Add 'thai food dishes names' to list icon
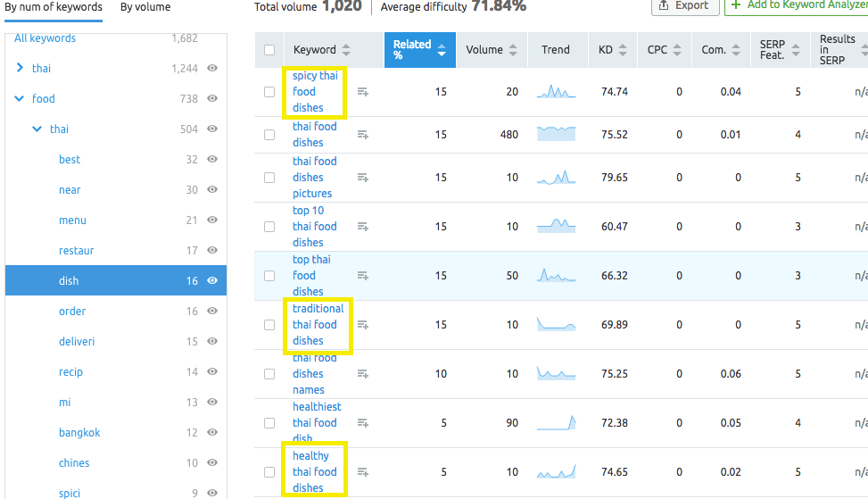The height and width of the screenshot is (499, 868). (x=362, y=374)
